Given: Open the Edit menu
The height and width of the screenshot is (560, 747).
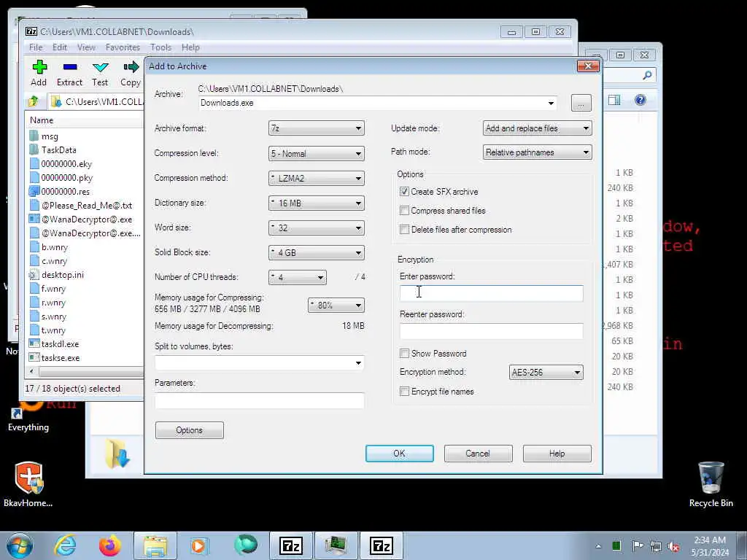Looking at the screenshot, I should click(x=60, y=47).
